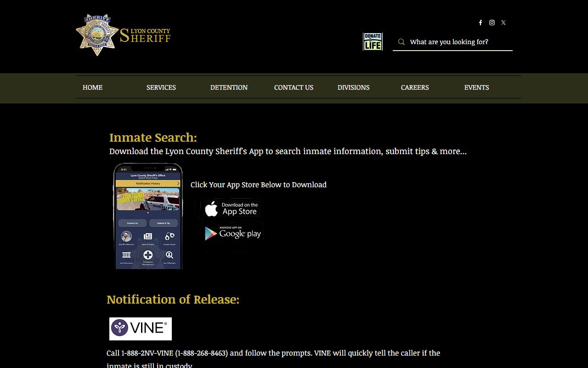Click the Donate Life badge icon
Screen dimensions: 588x368
[x=373, y=41]
